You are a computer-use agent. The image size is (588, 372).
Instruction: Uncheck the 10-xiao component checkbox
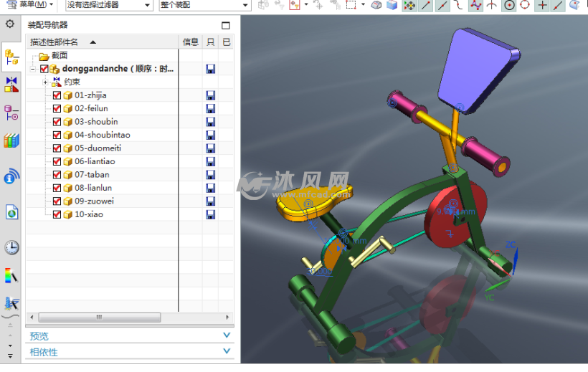coord(57,214)
